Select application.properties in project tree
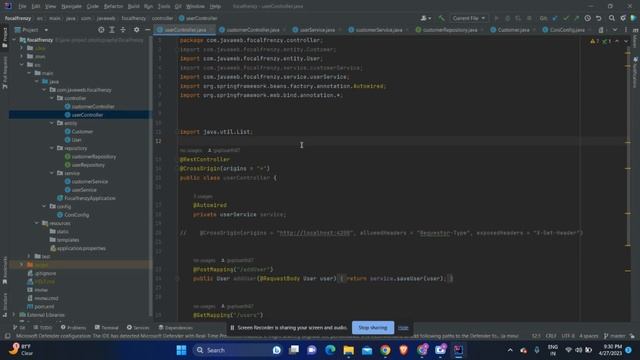Screen dimensions: 640x360 pos(81,248)
